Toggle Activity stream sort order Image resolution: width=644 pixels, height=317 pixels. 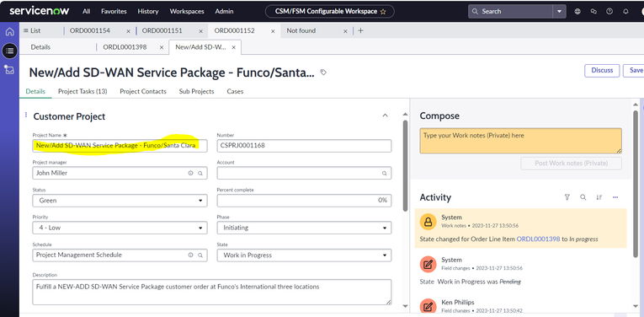tap(599, 197)
